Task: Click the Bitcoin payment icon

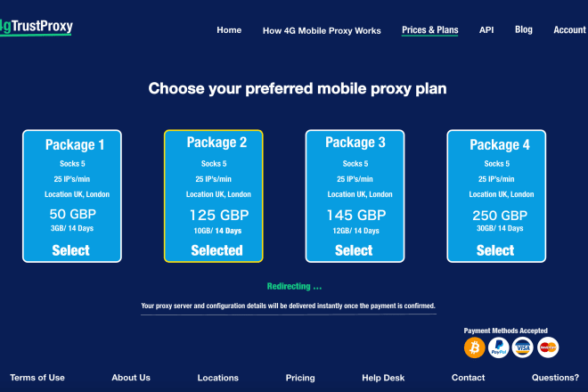Action: 474,347
